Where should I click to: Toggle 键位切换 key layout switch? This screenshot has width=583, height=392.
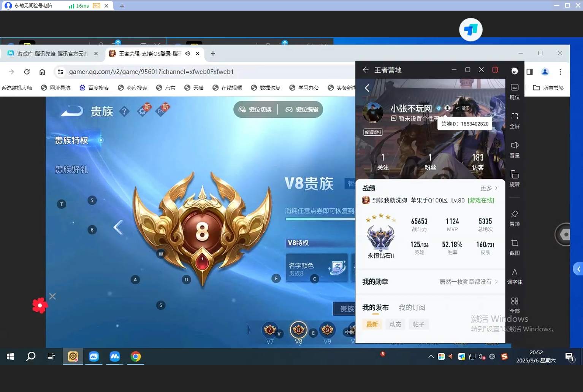click(x=255, y=110)
